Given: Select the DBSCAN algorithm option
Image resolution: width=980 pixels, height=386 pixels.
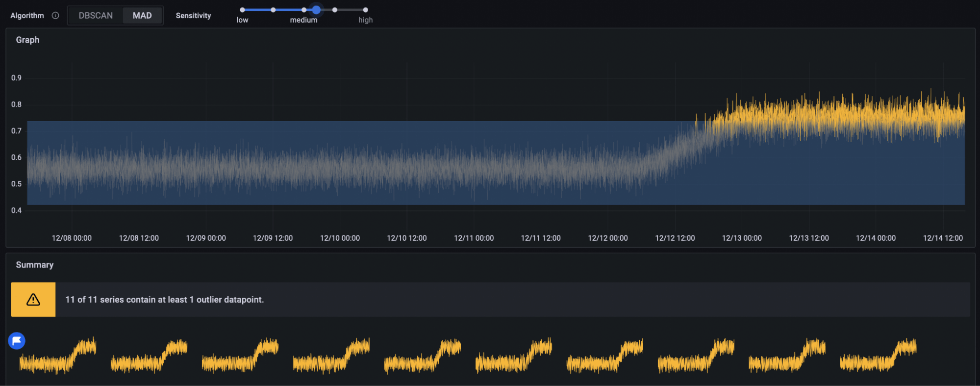Looking at the screenshot, I should 96,16.
